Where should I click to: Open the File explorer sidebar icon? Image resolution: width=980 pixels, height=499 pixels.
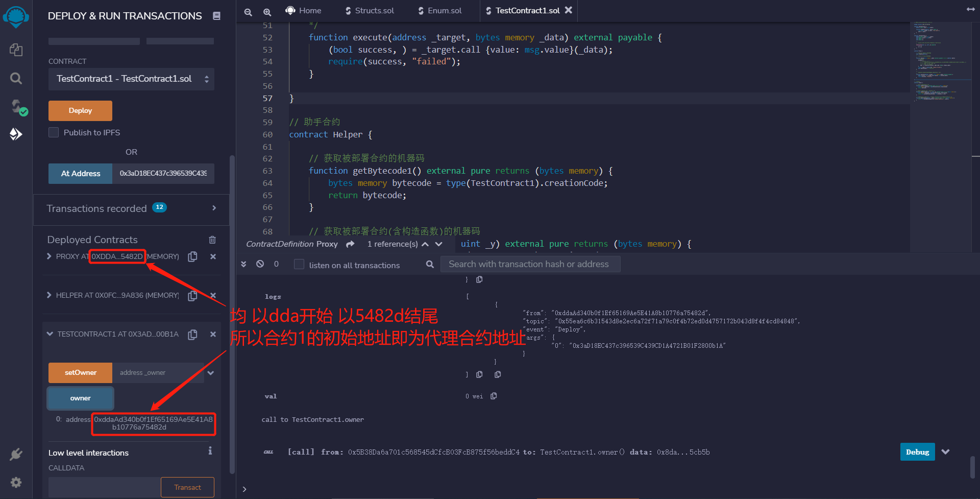pos(16,50)
